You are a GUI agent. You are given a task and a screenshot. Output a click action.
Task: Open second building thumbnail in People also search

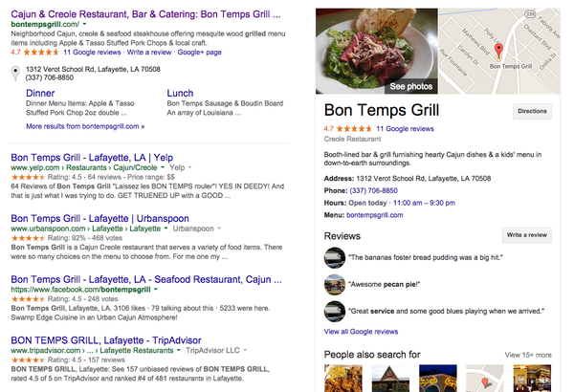pos(390,378)
